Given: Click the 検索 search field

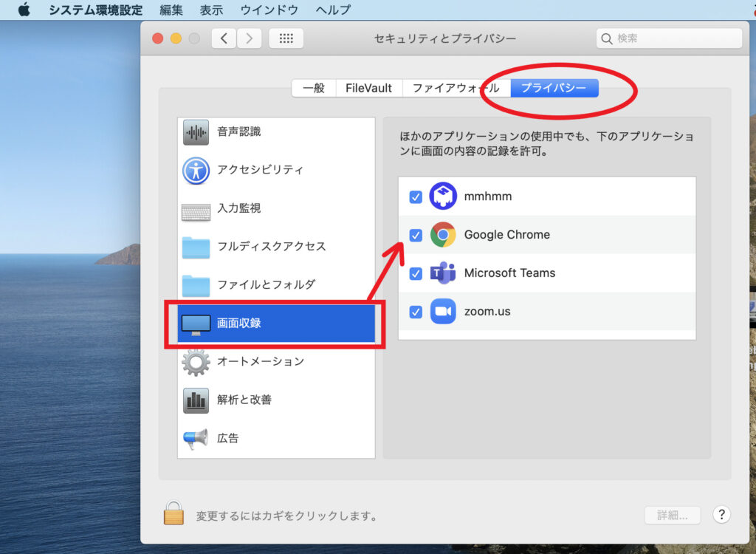Looking at the screenshot, I should pos(669,38).
